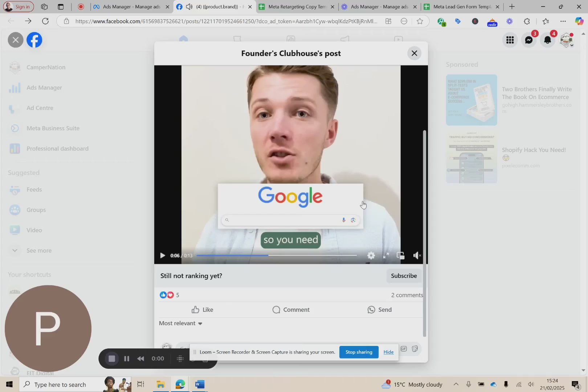Open account profile dropdown menu
This screenshot has width=588, height=392.
pyautogui.click(x=567, y=40)
